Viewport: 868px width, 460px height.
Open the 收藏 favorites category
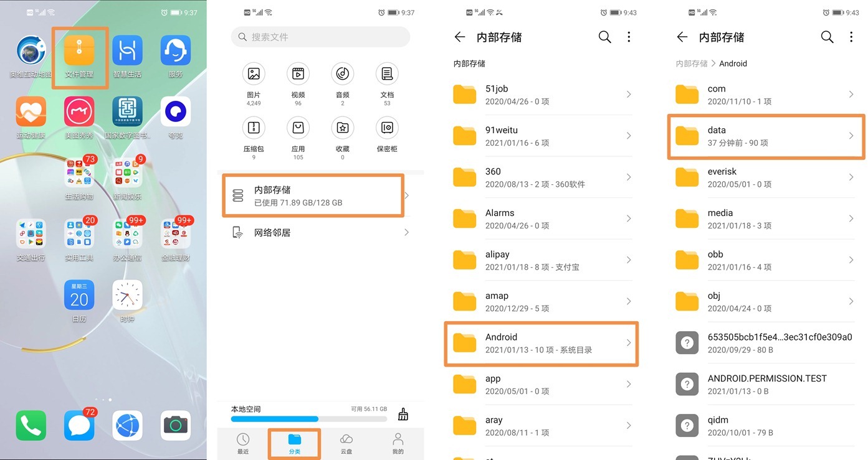[x=342, y=129]
